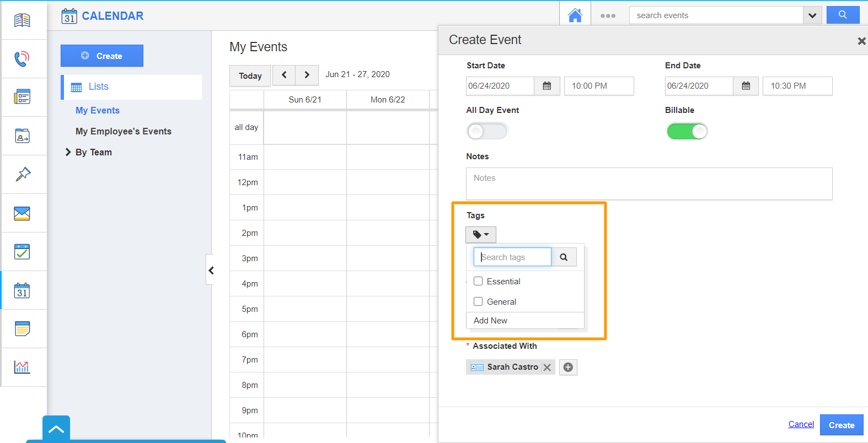Choose Add New in tags menu
This screenshot has width=868, height=443.
click(x=490, y=321)
